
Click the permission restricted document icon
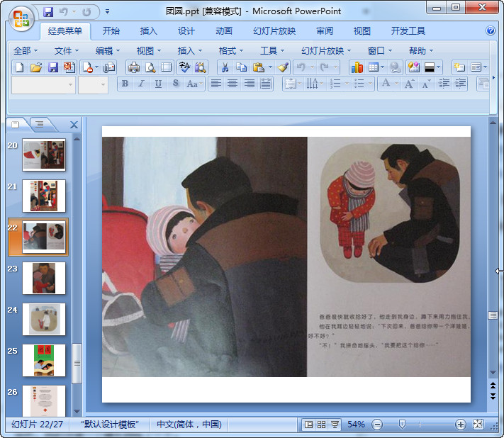click(x=88, y=67)
